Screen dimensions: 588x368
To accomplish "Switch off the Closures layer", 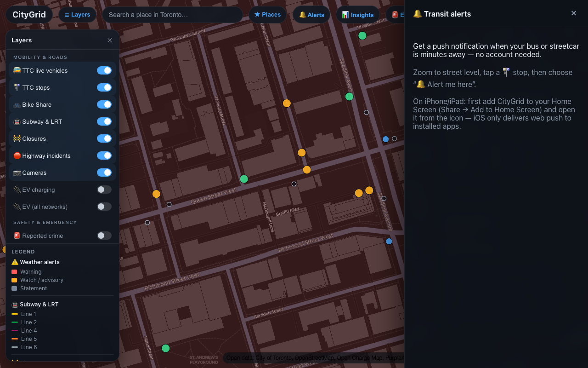I will [x=104, y=138].
